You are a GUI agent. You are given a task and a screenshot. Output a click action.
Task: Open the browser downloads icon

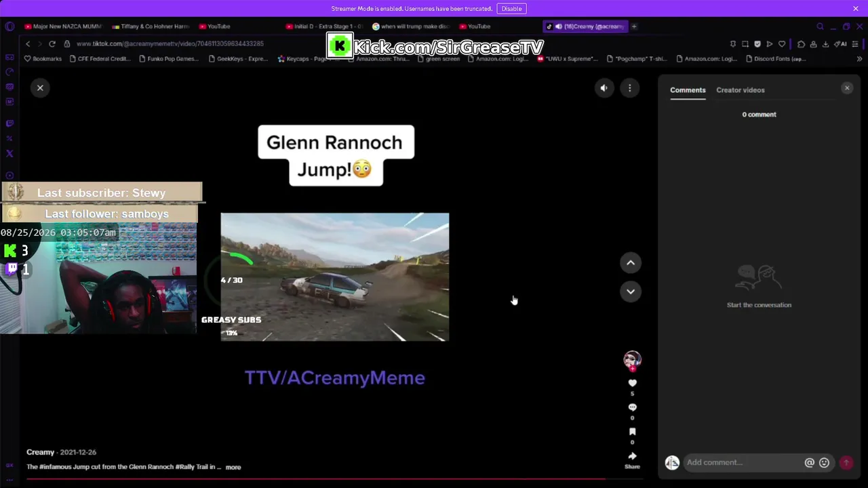pyautogui.click(x=825, y=44)
